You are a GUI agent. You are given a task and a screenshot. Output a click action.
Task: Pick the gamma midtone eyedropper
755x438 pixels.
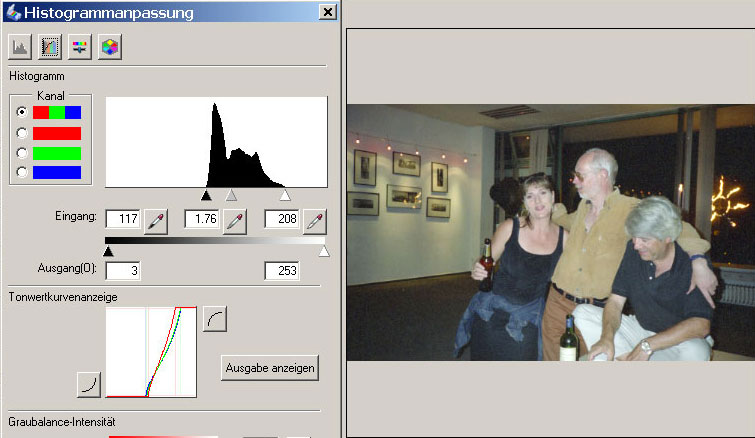click(x=235, y=219)
